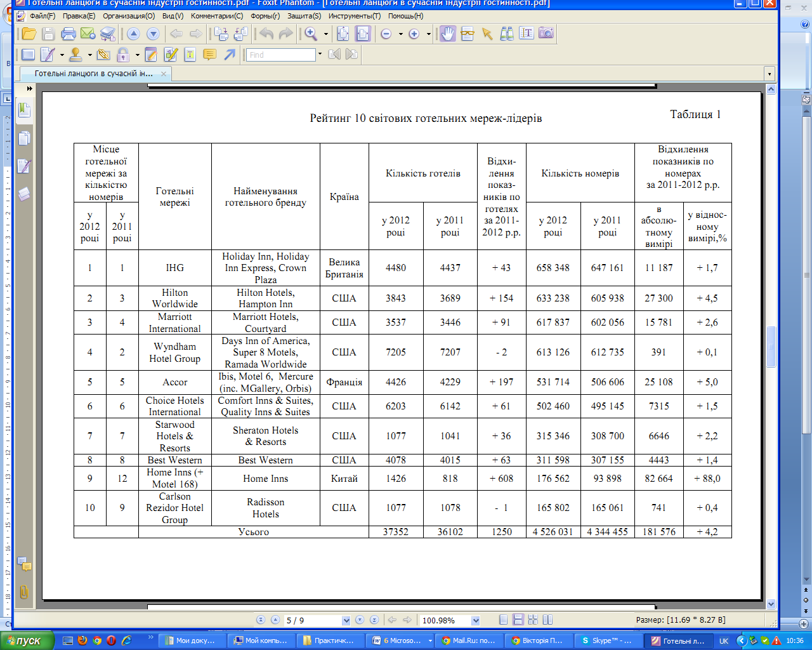Open the stamp tool dropdown arrow
The image size is (812, 650).
90,55
